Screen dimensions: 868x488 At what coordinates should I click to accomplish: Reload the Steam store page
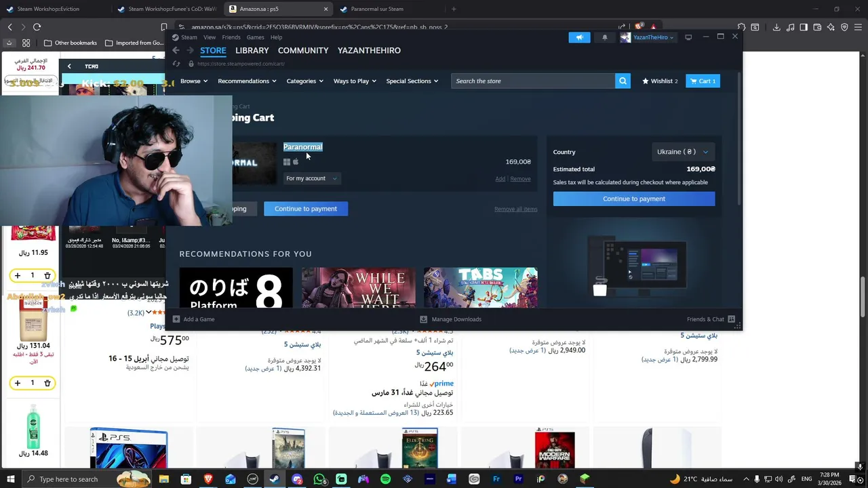[176, 64]
